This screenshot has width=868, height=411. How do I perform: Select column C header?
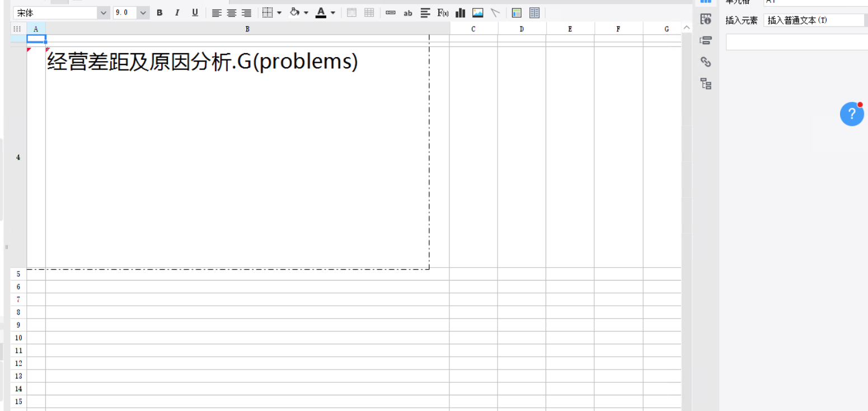tap(473, 29)
